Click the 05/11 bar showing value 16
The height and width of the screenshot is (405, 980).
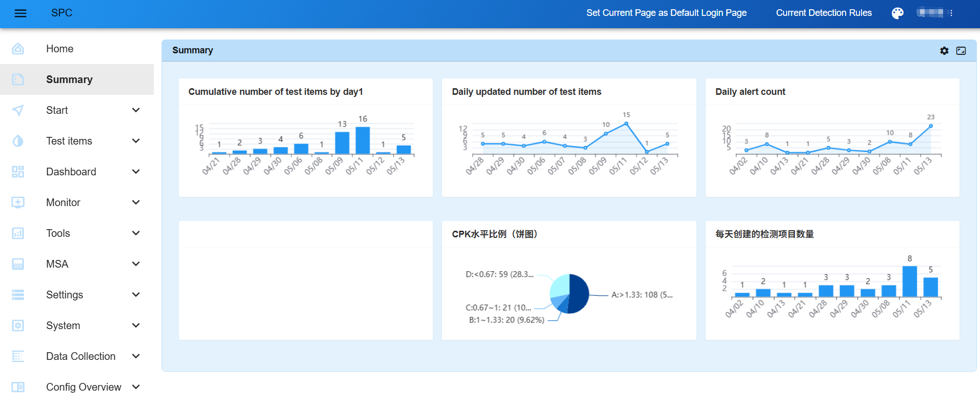pyautogui.click(x=363, y=140)
